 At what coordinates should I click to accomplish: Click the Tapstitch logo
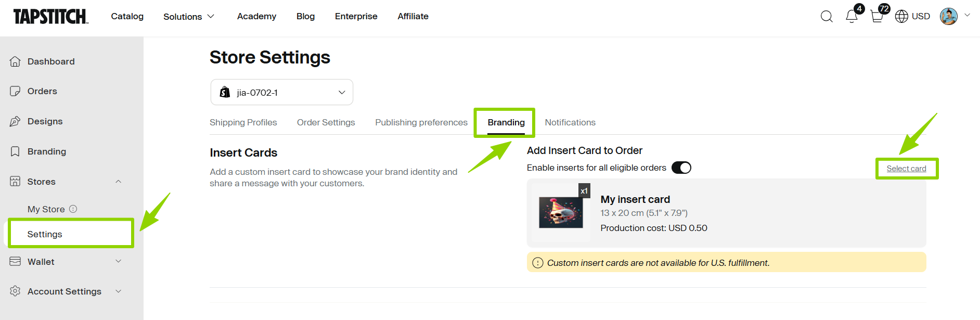[x=50, y=17]
